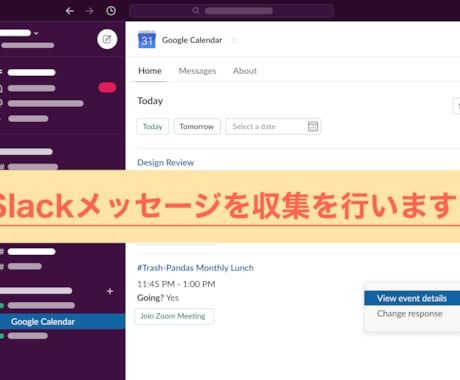Go back with the left arrow
The height and width of the screenshot is (380, 460).
[x=69, y=11]
